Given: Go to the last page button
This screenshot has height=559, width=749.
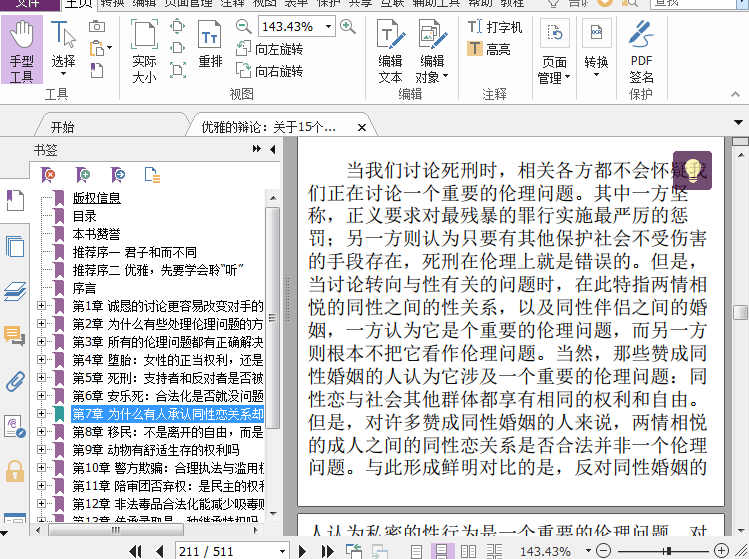Looking at the screenshot, I should tap(327, 551).
